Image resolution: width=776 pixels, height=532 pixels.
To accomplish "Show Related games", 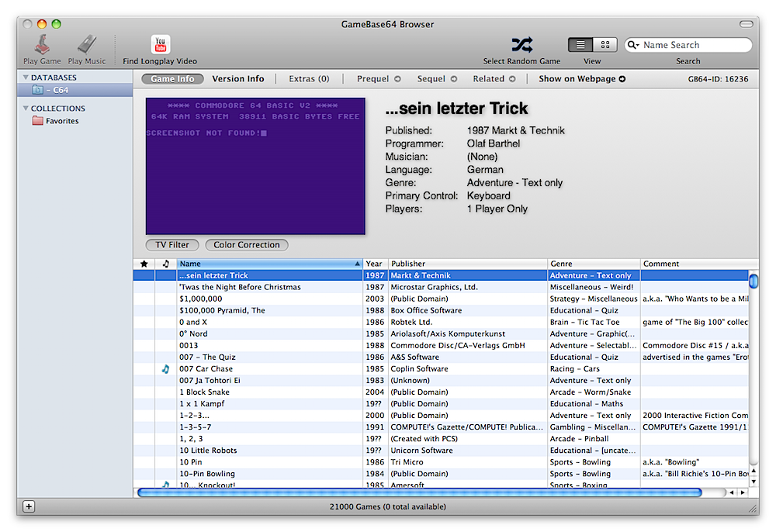I will 494,79.
